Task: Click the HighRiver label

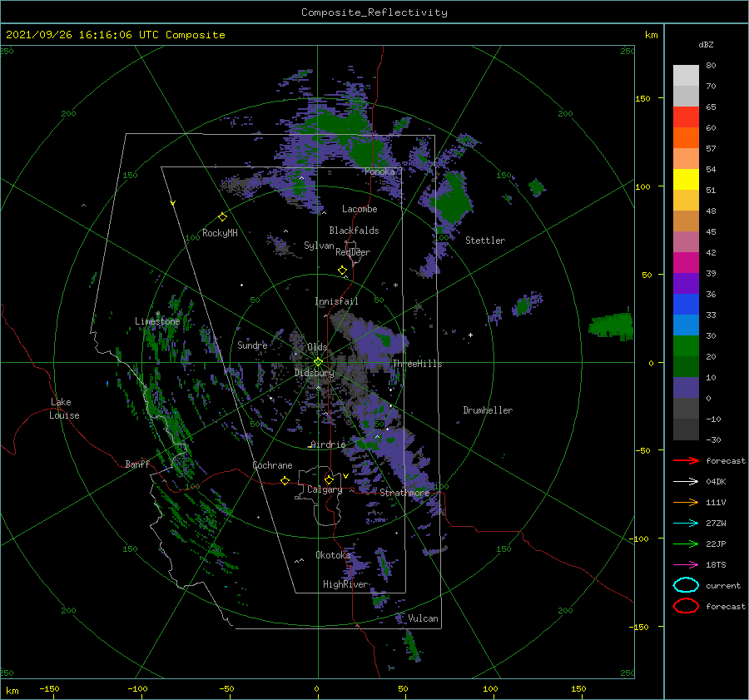Action: [345, 584]
